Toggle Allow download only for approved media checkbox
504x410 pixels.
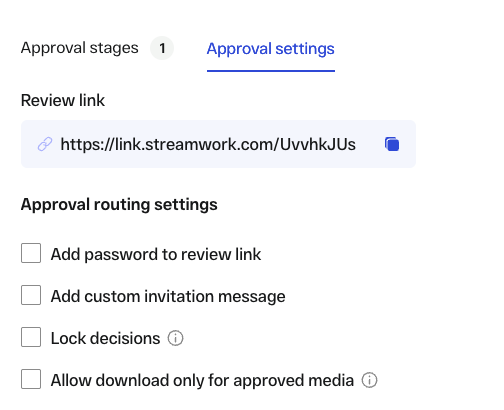pyautogui.click(x=31, y=379)
